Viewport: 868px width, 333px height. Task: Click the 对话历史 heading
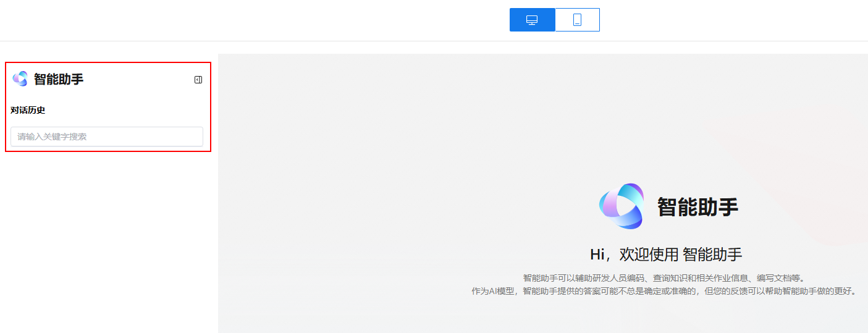pos(28,111)
